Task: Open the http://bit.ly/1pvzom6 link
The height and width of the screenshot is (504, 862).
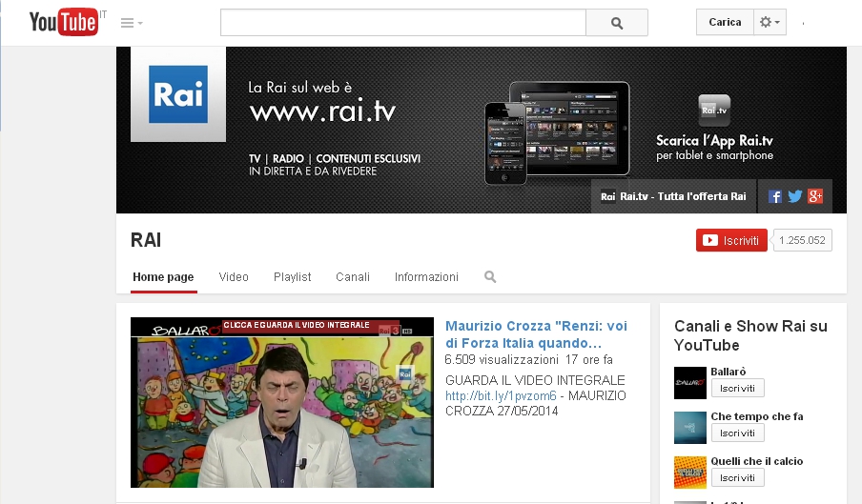Action: [x=501, y=395]
